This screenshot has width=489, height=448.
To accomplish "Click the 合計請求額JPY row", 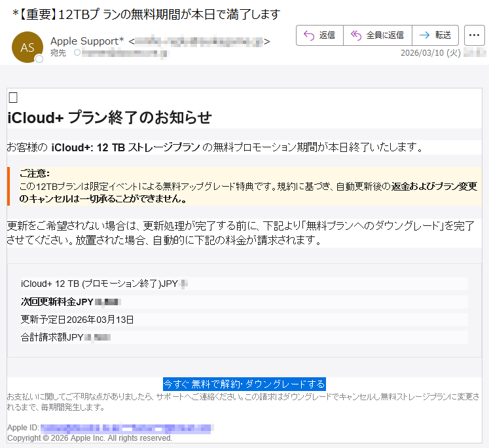I will (x=244, y=337).
